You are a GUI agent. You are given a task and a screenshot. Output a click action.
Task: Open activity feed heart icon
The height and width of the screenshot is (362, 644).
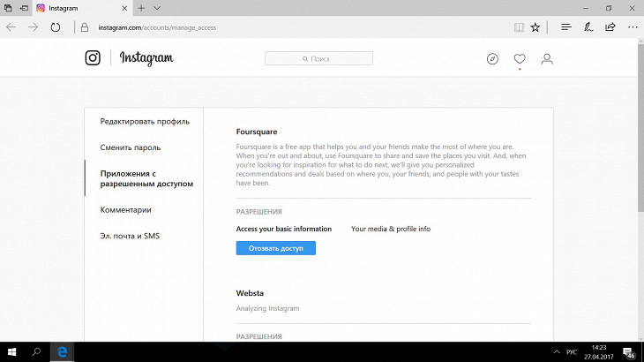click(520, 59)
